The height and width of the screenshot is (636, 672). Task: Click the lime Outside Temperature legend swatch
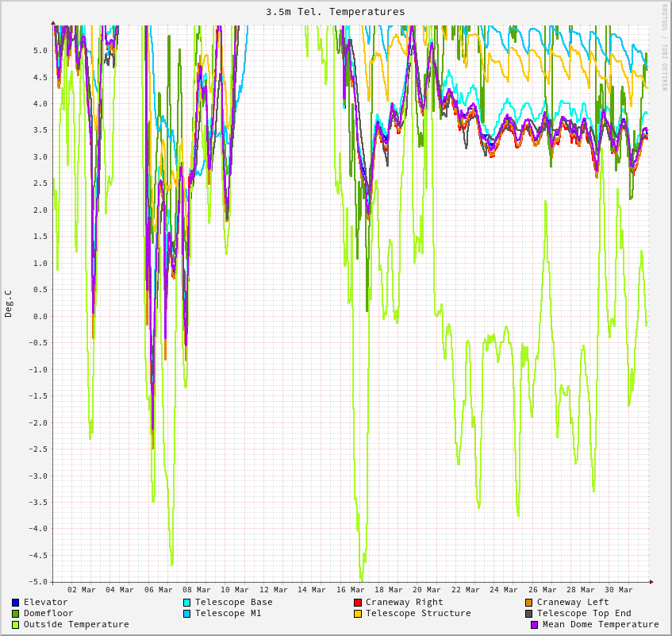click(x=16, y=625)
